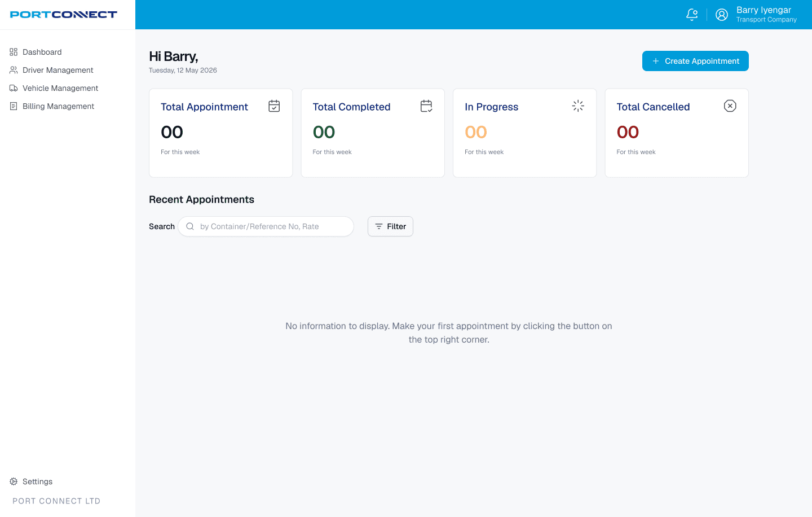Click the "Transport Company" label

766,20
